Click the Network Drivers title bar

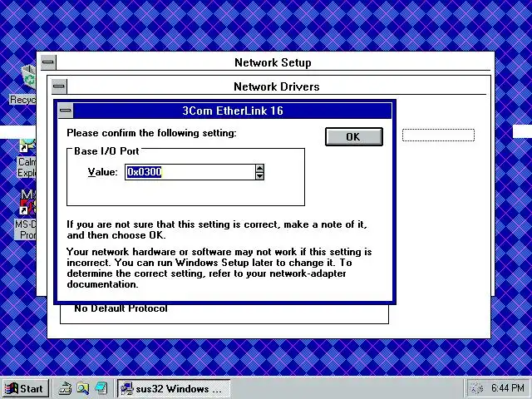click(x=277, y=86)
